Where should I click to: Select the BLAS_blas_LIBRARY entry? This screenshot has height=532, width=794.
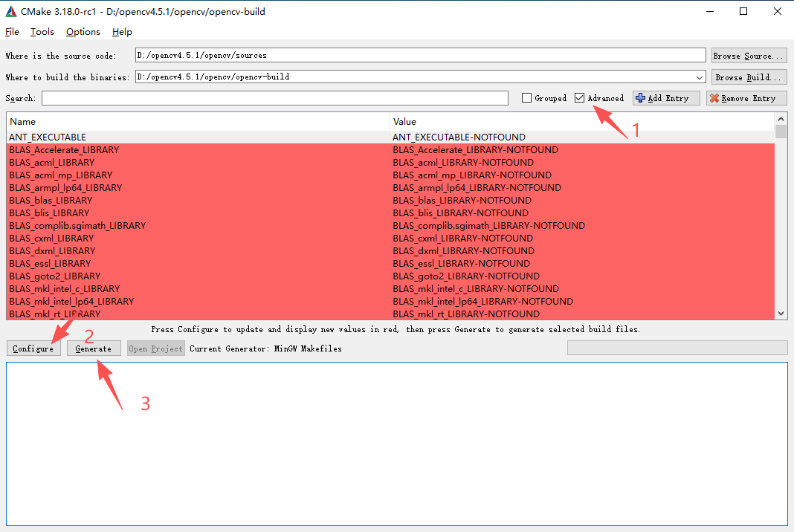[51, 201]
